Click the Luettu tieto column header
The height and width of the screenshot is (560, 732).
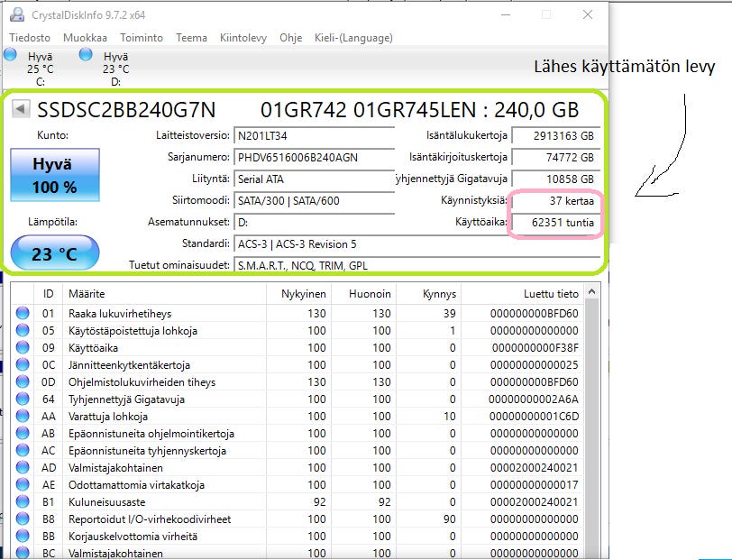(552, 294)
